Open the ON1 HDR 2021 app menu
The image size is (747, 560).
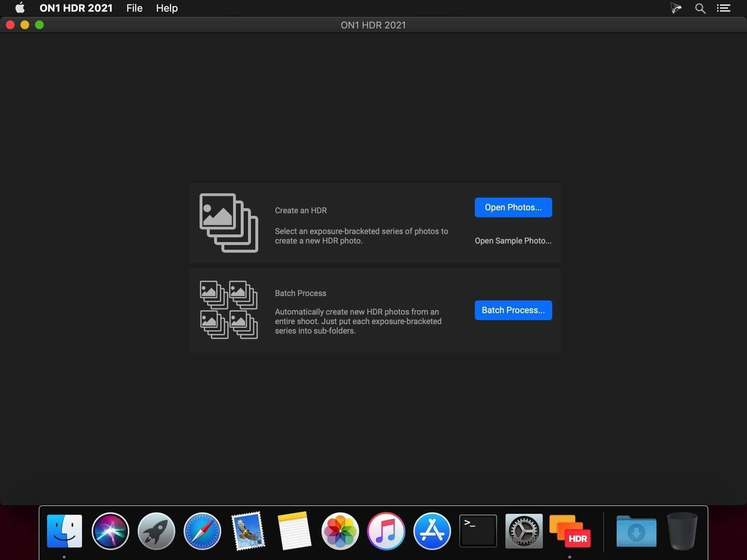pyautogui.click(x=76, y=8)
